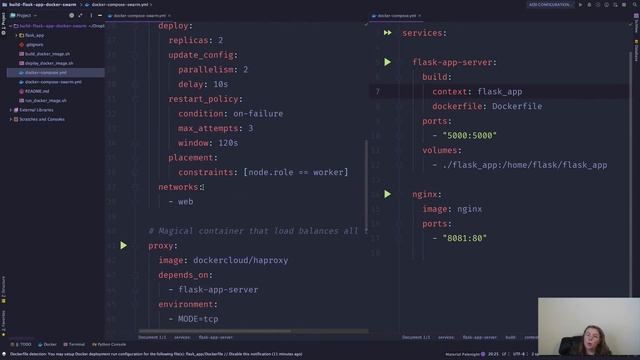640x360 pixels.
Task: Open the TODO tool window
Action: 21,344
